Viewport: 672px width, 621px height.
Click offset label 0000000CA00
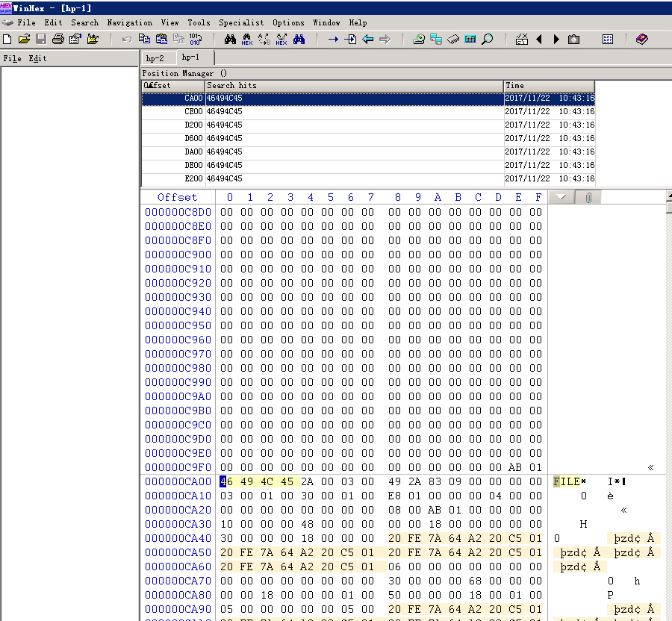[178, 482]
